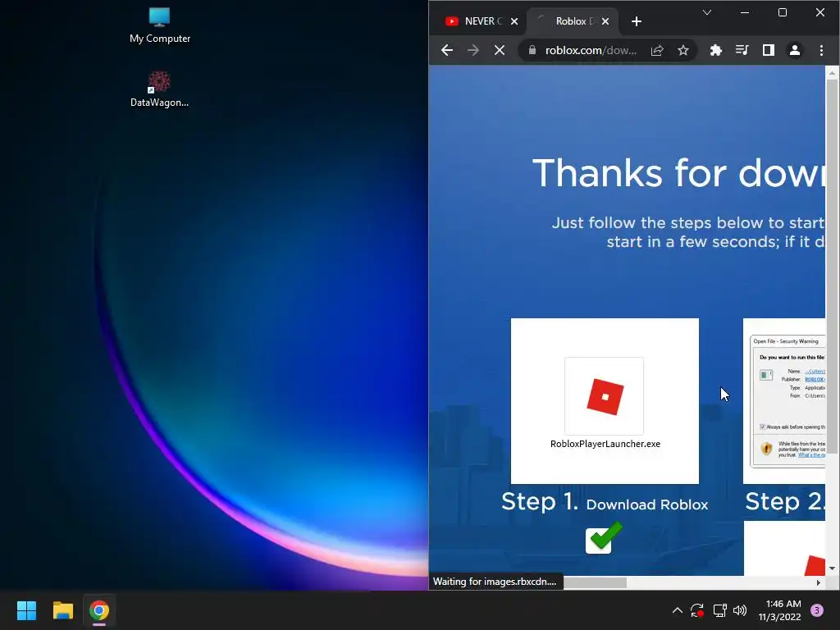This screenshot has width=840, height=630.
Task: Click the Thanks for downloading heading
Action: tap(678, 173)
